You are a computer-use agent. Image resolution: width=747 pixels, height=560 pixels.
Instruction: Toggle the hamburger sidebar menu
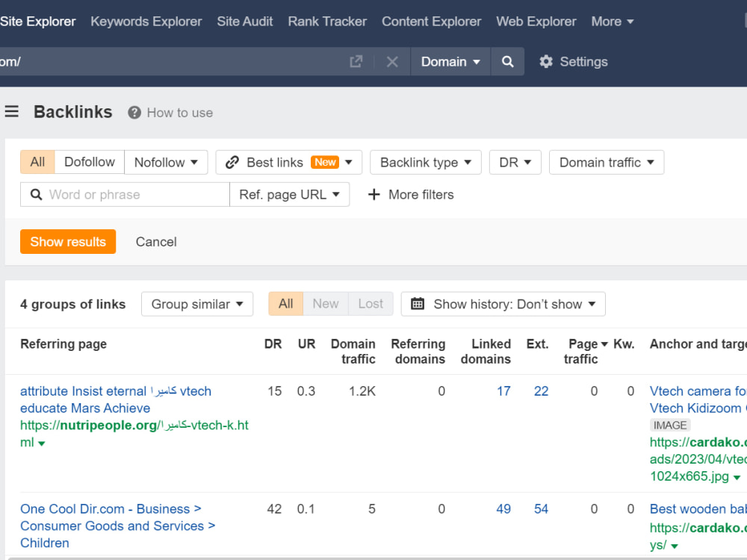(12, 111)
